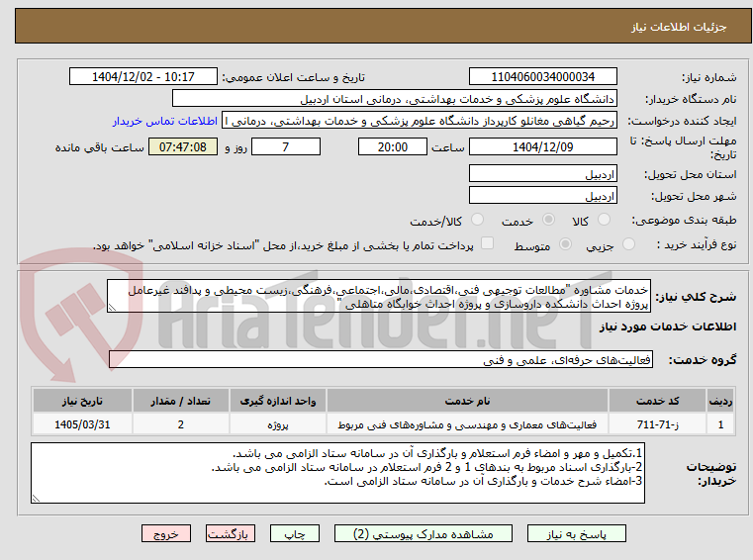Select the خدمت radio button
The image size is (753, 560).
548,220
